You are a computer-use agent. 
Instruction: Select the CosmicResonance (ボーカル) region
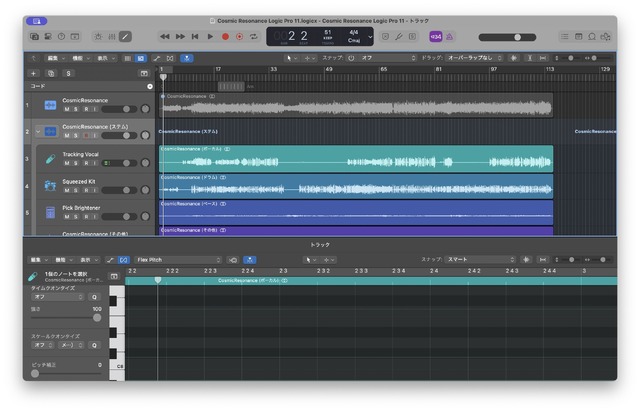[x=356, y=159]
